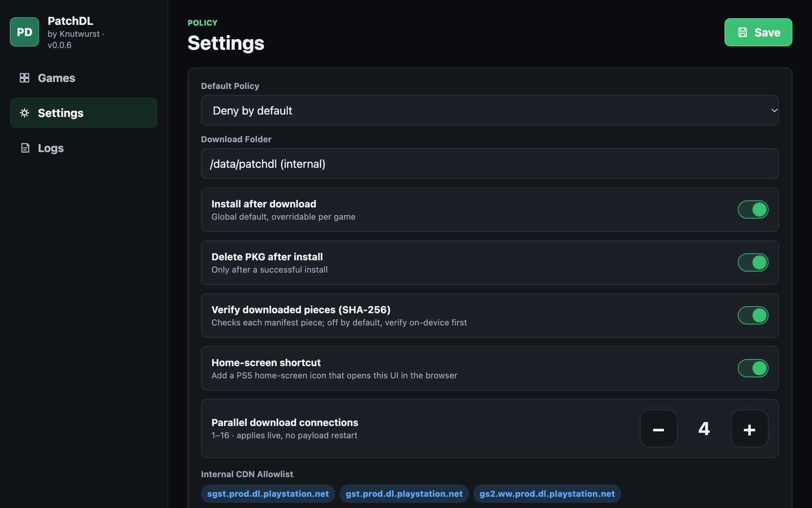The width and height of the screenshot is (812, 508).
Task: Click gs2.ww.prod.dl.playstation.net allowlist chip
Action: pyautogui.click(x=547, y=494)
